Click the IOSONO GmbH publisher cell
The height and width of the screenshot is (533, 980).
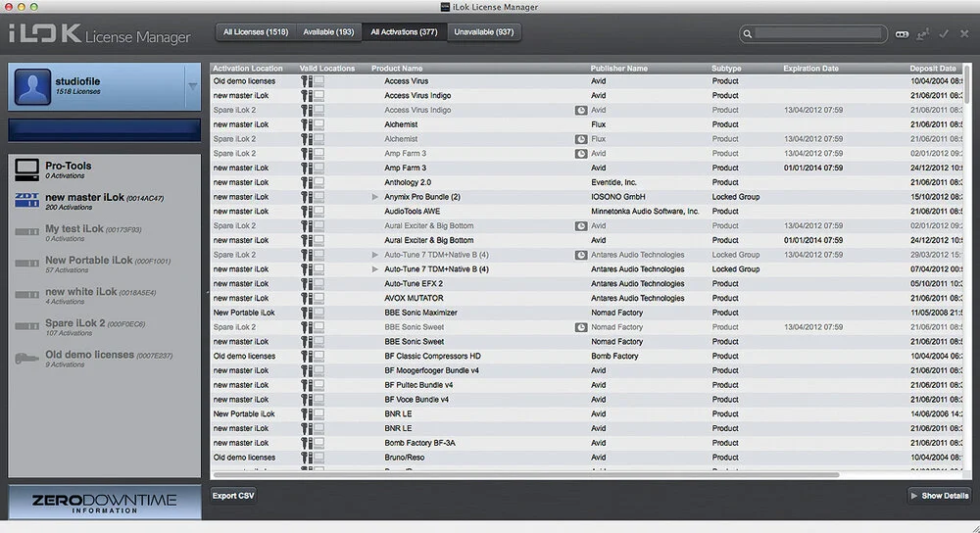pos(618,197)
